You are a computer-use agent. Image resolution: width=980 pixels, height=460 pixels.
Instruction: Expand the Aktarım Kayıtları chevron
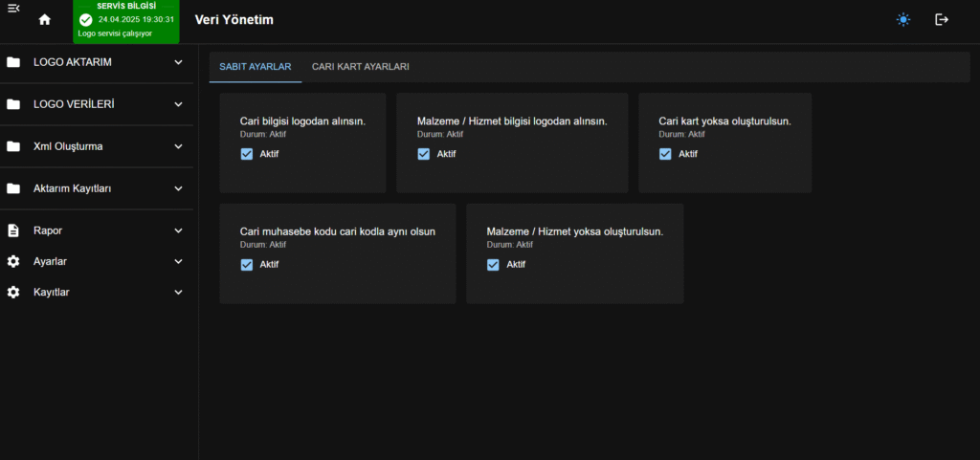coord(178,188)
